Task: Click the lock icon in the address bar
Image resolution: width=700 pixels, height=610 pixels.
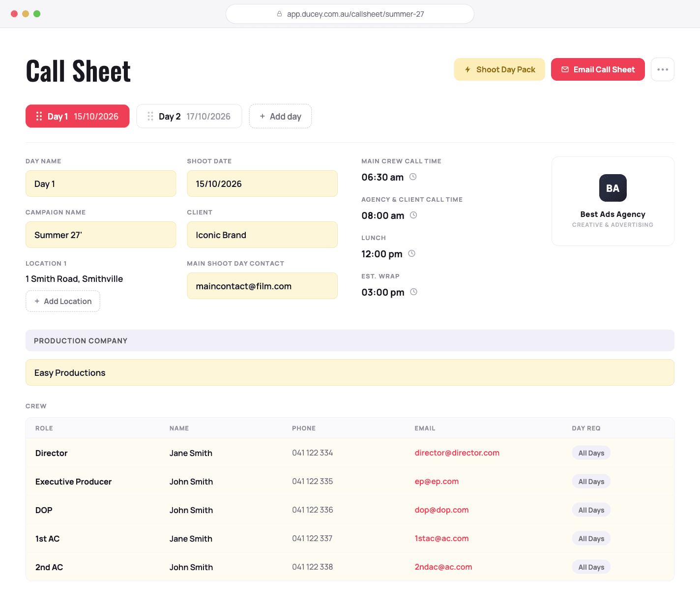Action: point(280,14)
